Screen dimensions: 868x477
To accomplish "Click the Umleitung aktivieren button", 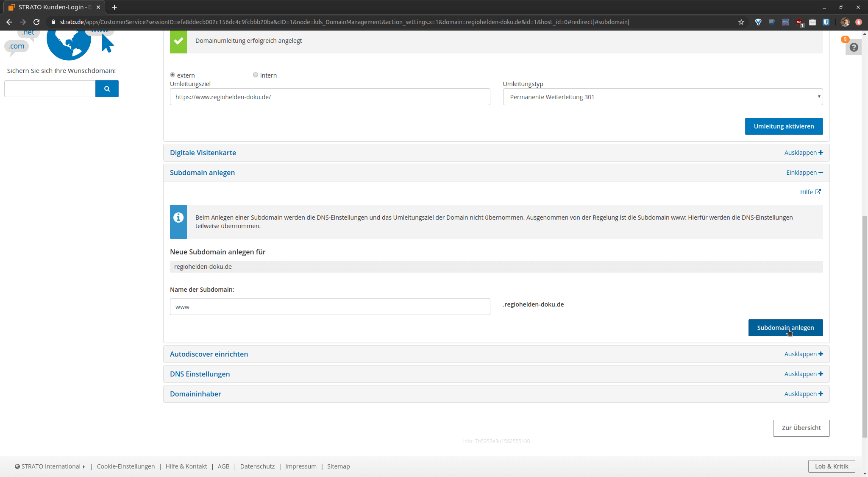I will tap(784, 126).
